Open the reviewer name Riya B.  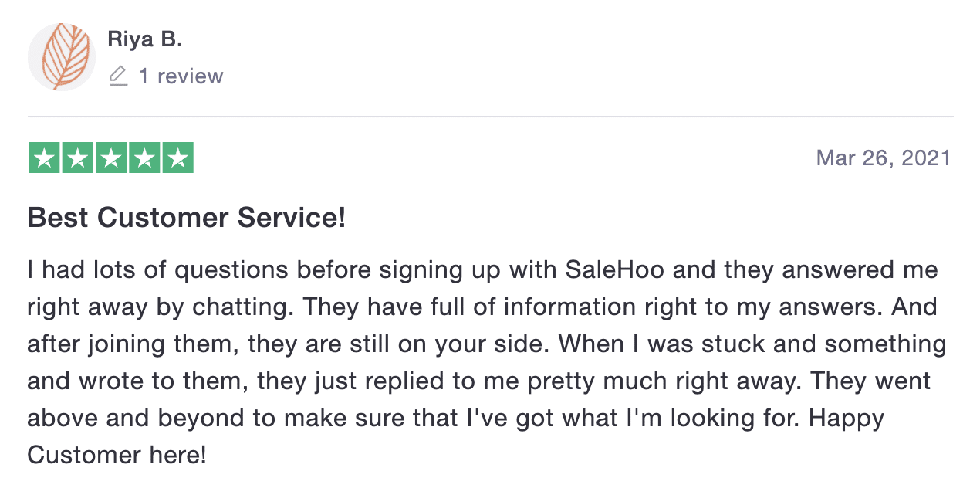tap(145, 39)
